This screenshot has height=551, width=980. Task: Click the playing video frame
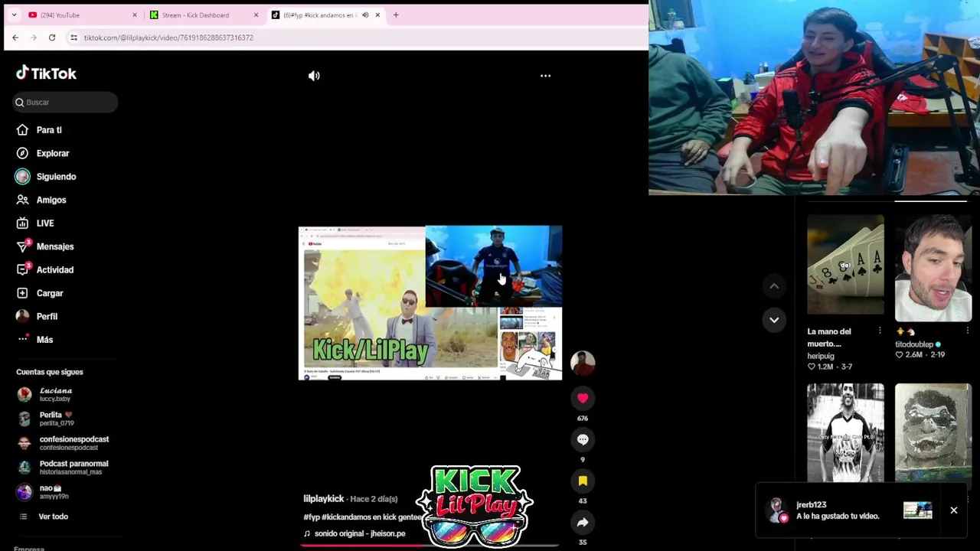tap(430, 303)
